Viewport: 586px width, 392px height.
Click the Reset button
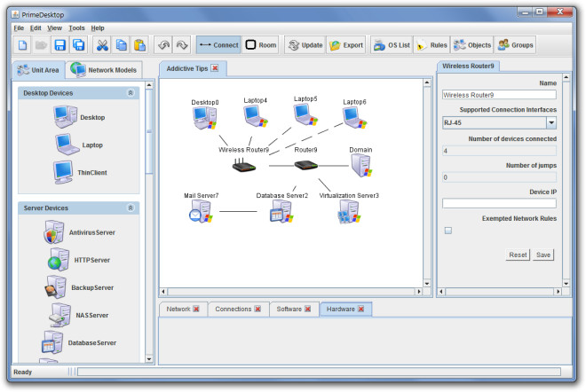518,255
